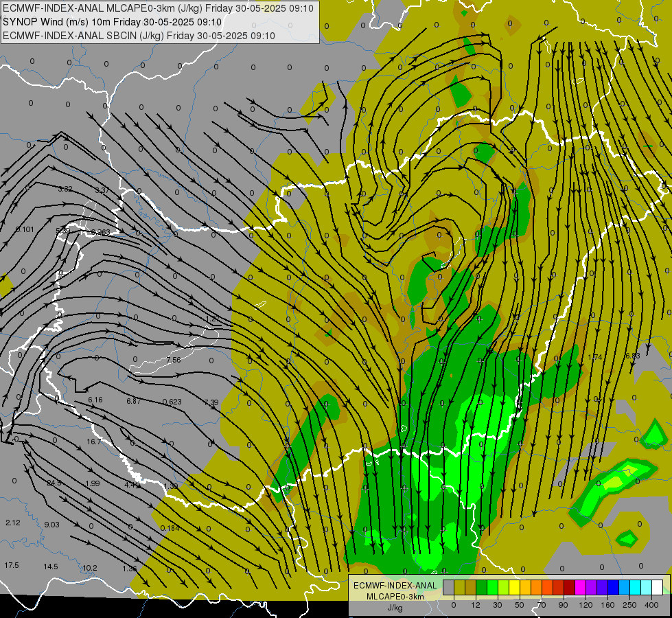Click the white swatch at legend end
Screen dimensions: 672x618
click(658, 587)
